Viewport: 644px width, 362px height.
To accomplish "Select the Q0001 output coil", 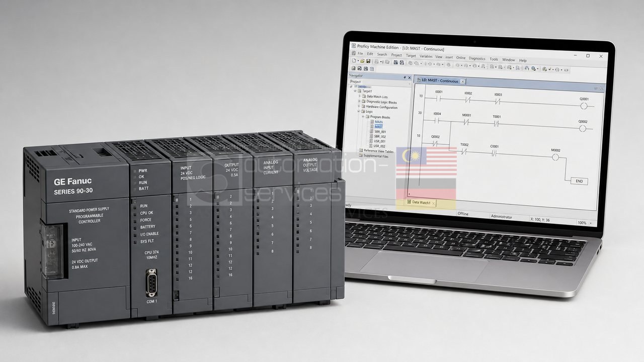I will click(x=584, y=106).
